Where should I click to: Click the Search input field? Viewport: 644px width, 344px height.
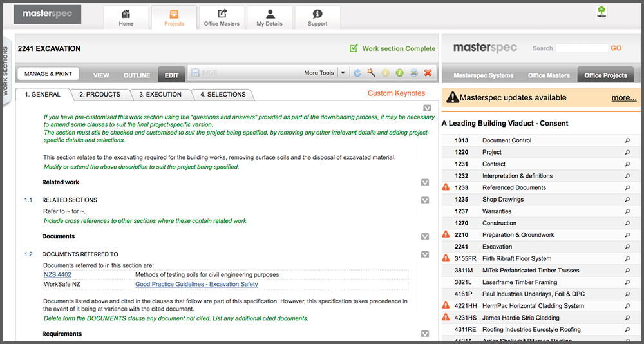tap(582, 48)
